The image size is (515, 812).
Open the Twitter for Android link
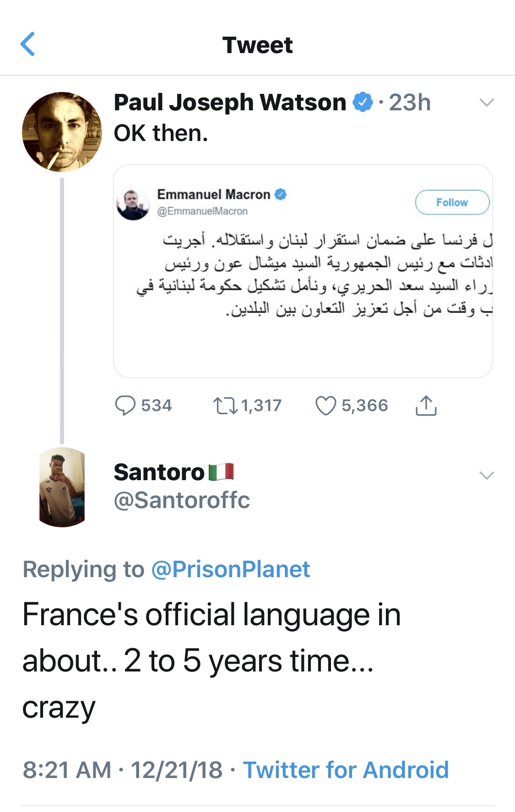pyautogui.click(x=346, y=769)
